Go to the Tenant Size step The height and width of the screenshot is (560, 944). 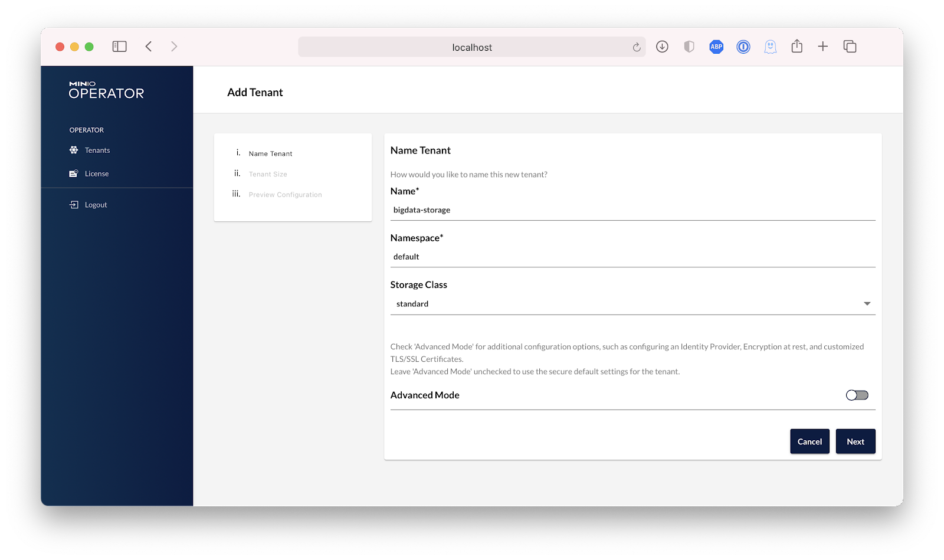(x=268, y=174)
